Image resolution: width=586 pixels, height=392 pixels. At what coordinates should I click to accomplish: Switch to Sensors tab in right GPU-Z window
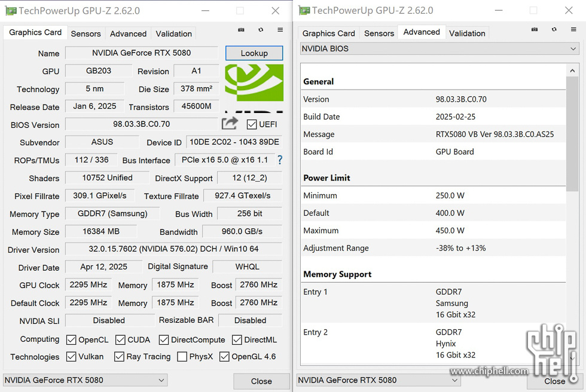pos(379,33)
